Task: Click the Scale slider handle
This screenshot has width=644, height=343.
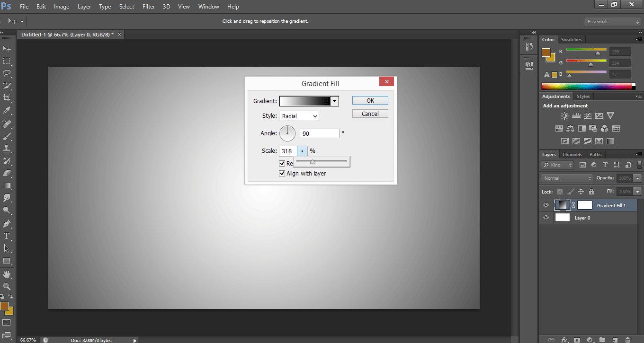Action: [x=313, y=162]
